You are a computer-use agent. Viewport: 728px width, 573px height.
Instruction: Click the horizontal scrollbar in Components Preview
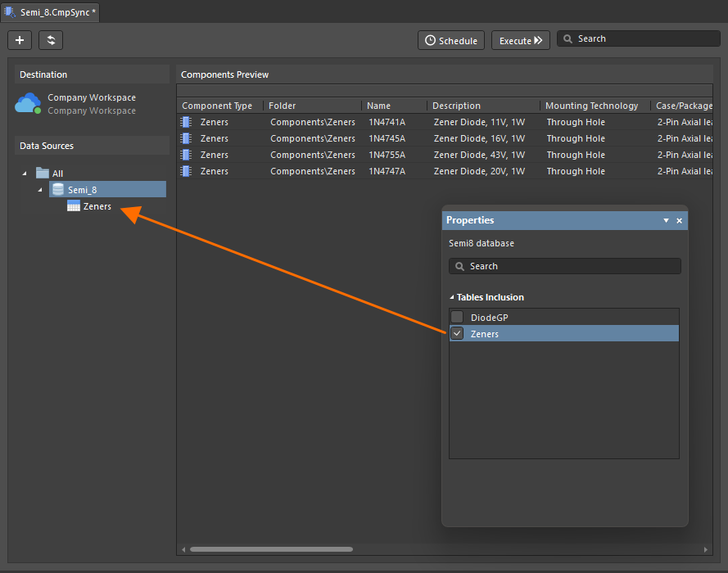pyautogui.click(x=271, y=549)
